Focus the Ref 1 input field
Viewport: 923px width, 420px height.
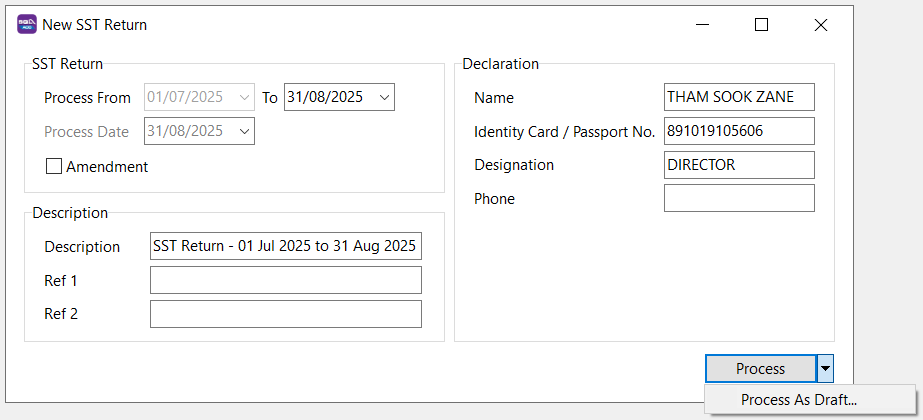pyautogui.click(x=285, y=280)
